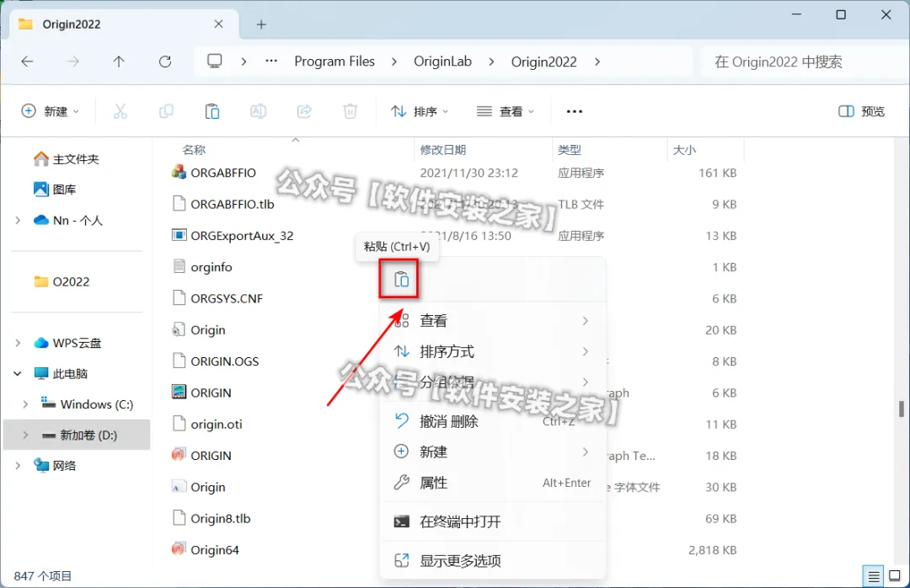Click the Share icon in toolbar
The height and width of the screenshot is (588, 910).
(x=304, y=111)
